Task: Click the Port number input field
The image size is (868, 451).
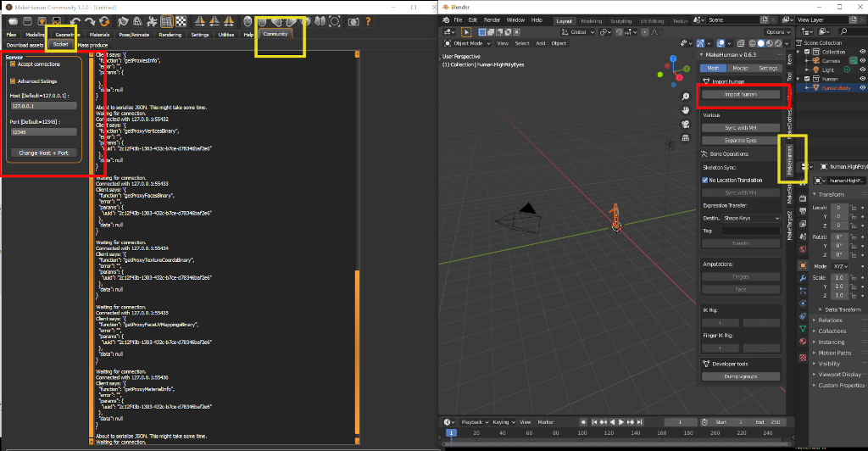Action: coord(44,132)
